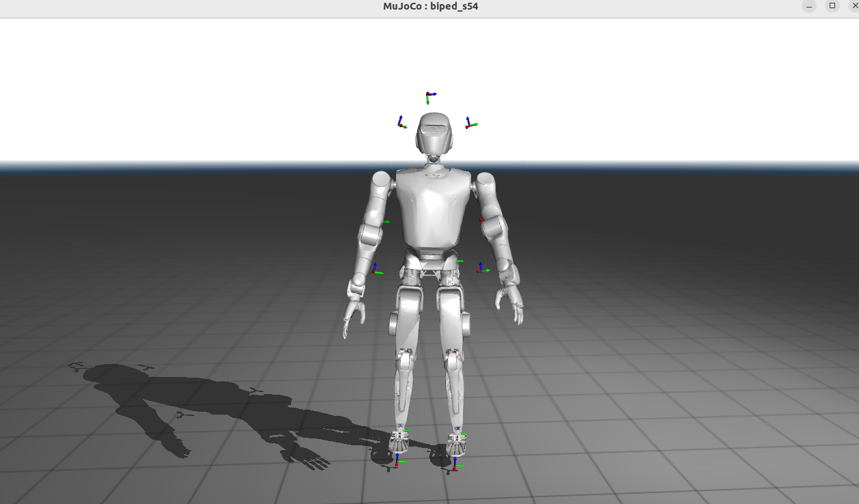Click the axis frame beside the left-side forearm
Viewport: 859px width, 504px height.
(x=375, y=270)
